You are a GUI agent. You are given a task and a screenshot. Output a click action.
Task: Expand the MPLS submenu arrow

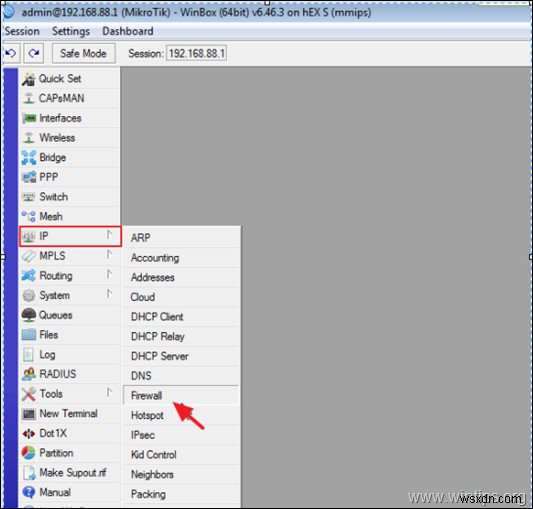click(109, 255)
